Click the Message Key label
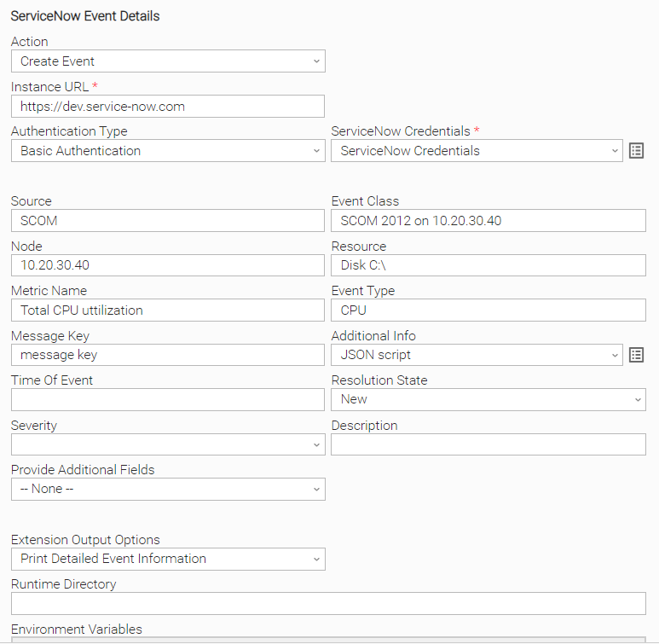This screenshot has width=659, height=644. pyautogui.click(x=50, y=336)
